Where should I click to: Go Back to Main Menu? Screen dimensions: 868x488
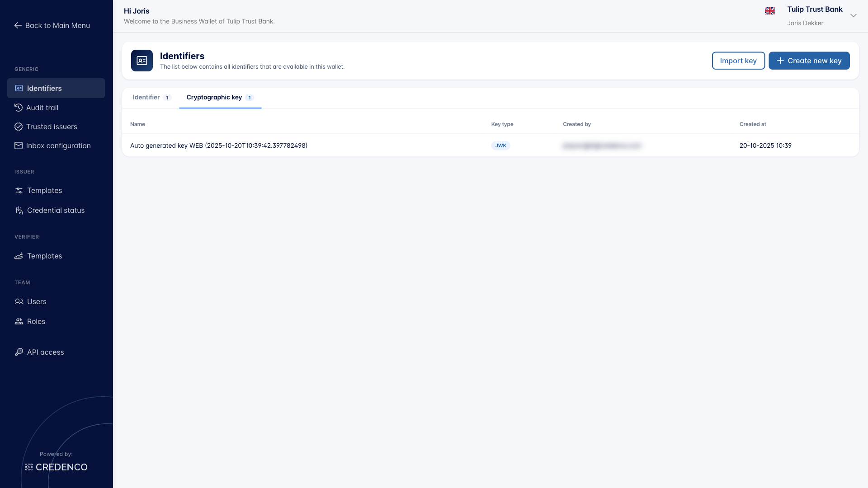click(x=52, y=26)
